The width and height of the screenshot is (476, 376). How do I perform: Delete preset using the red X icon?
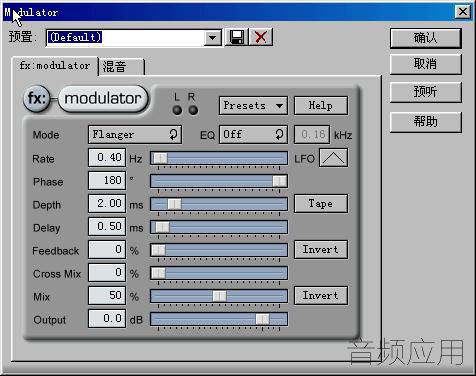(x=261, y=37)
